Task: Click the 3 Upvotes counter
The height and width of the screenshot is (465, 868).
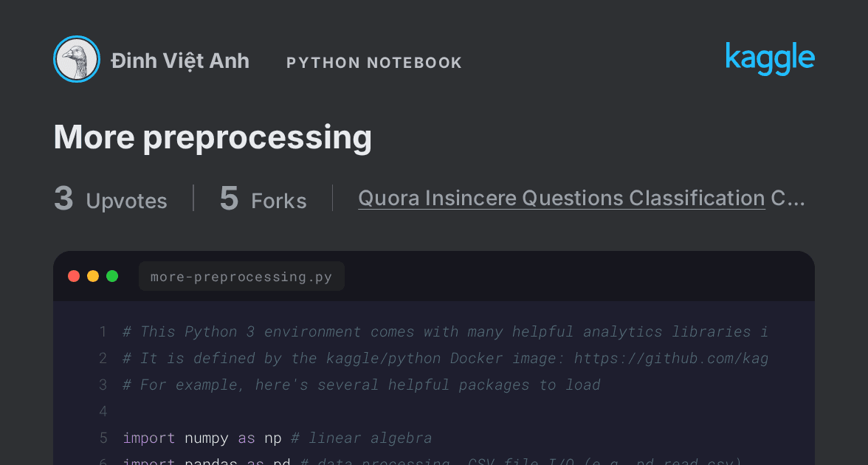Action: [110, 199]
